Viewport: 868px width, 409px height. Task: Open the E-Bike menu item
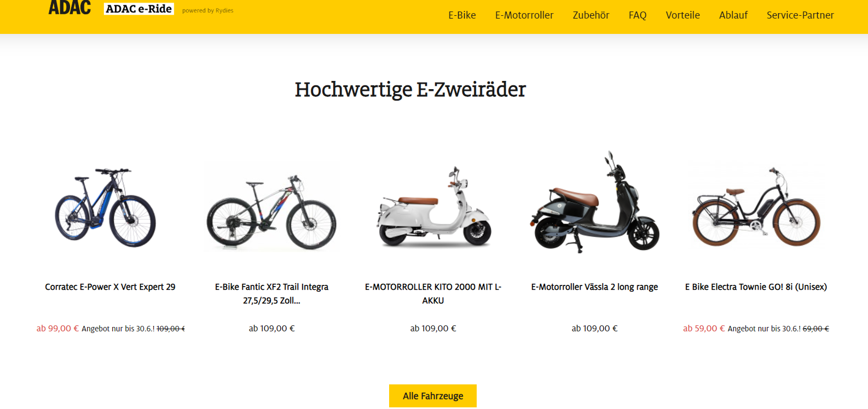pyautogui.click(x=462, y=15)
